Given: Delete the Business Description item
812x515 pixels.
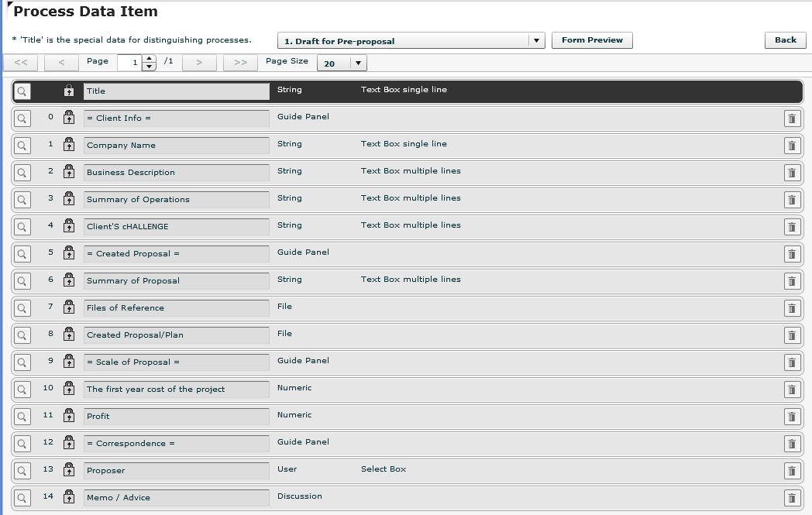Looking at the screenshot, I should [792, 173].
